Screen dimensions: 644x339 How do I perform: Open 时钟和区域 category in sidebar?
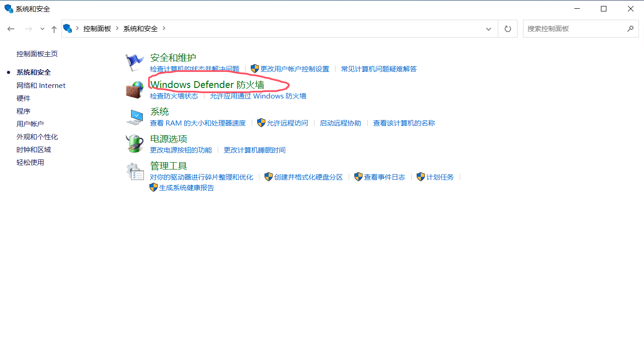[x=33, y=149]
